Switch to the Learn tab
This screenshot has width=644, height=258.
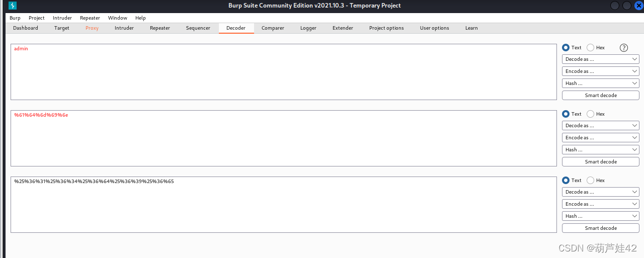[471, 28]
